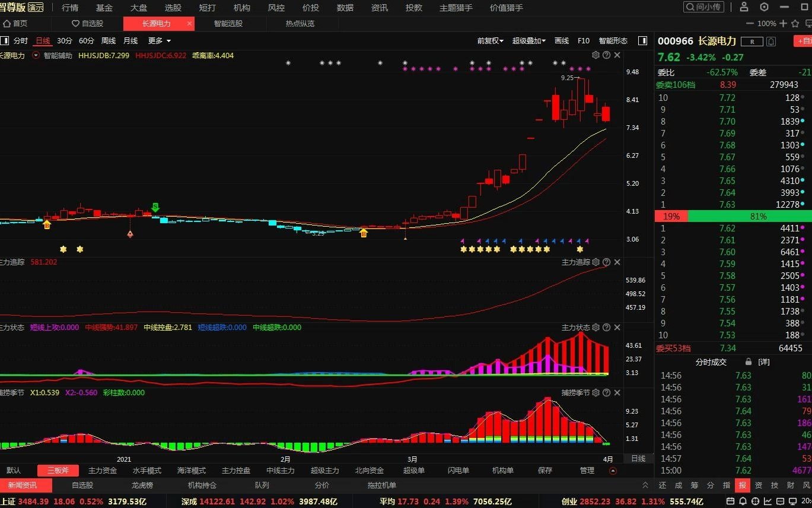Close the 长源电力 tab
This screenshot has height=508, width=812.
coord(189,24)
